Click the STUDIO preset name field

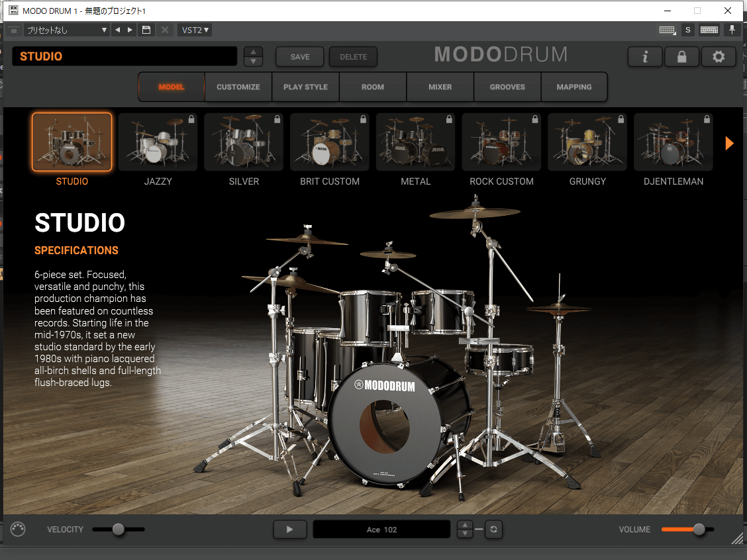124,56
